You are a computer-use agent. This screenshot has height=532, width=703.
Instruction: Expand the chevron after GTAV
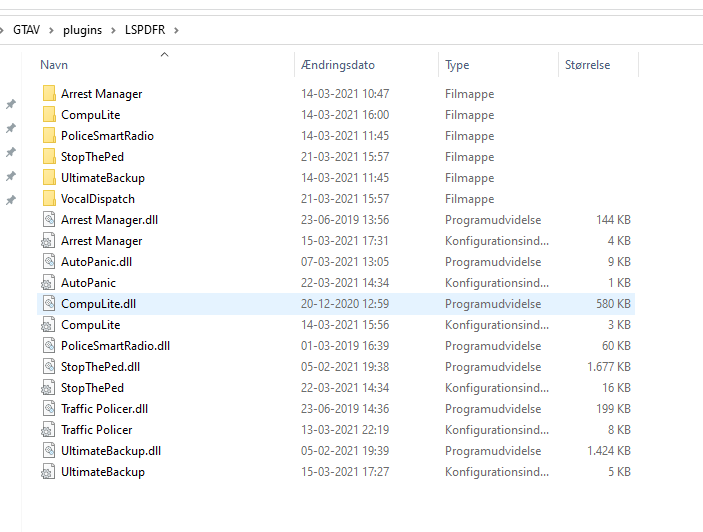click(x=51, y=30)
